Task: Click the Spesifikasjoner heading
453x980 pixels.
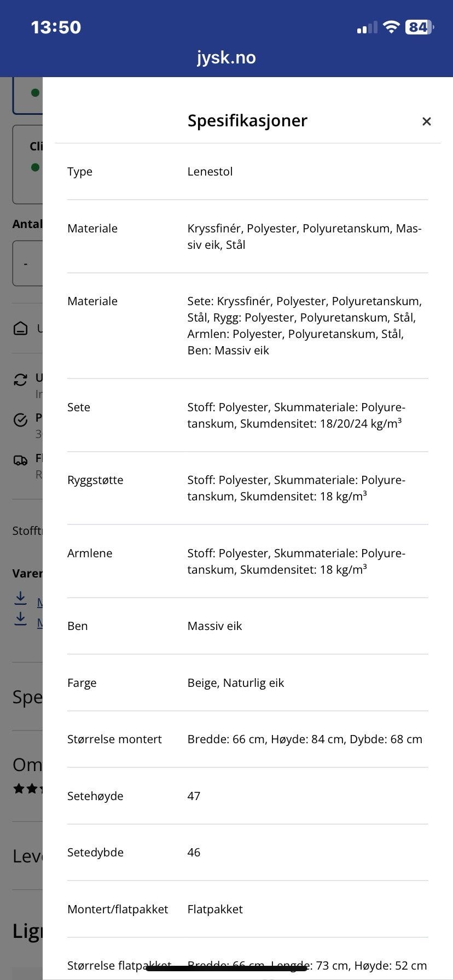Action: coord(247,120)
